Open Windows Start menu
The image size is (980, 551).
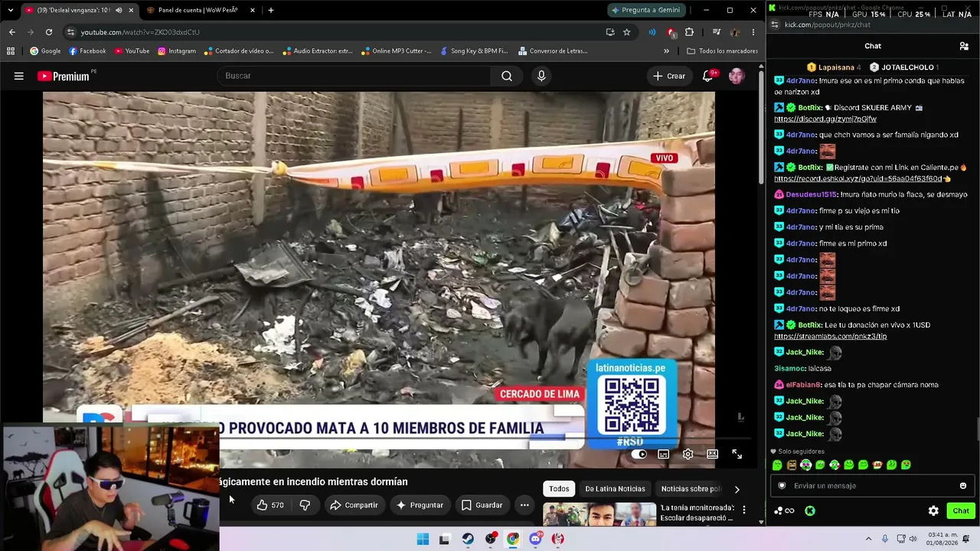423,539
